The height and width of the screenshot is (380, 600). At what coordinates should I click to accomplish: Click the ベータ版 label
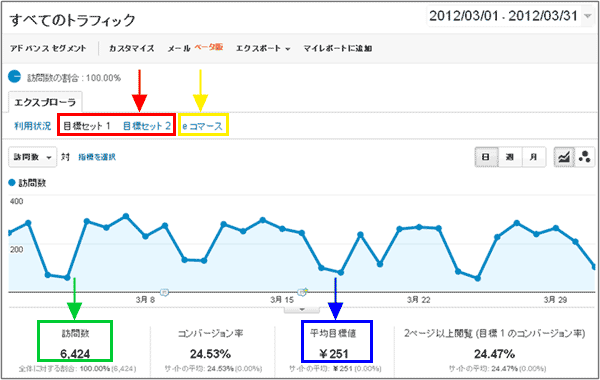[x=209, y=47]
